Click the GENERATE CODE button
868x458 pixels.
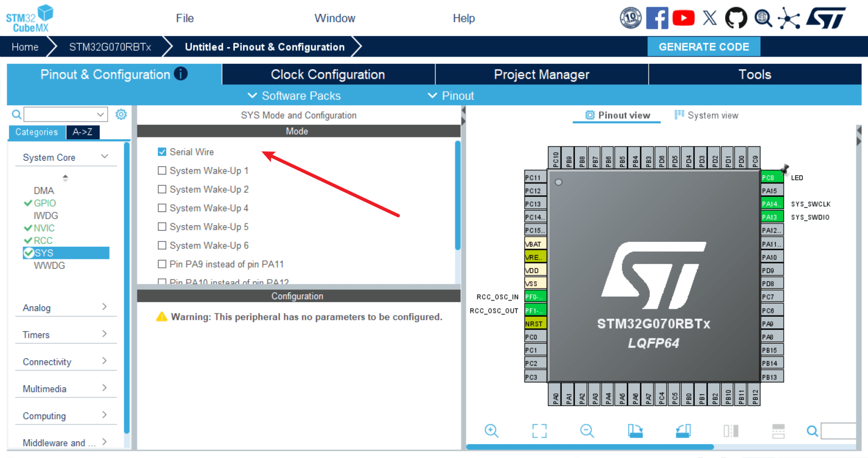(703, 47)
